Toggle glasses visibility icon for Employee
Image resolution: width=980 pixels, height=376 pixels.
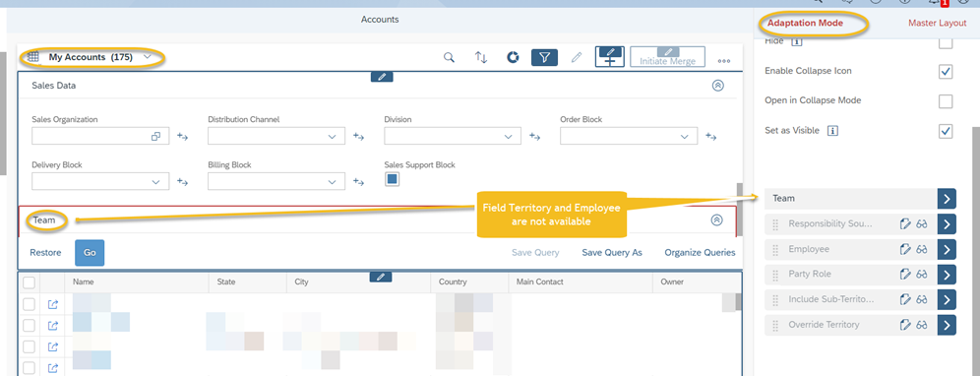[x=921, y=250]
